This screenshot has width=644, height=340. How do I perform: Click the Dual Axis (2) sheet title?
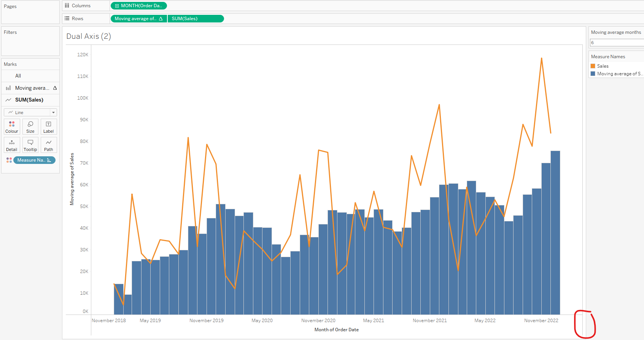[x=89, y=36]
